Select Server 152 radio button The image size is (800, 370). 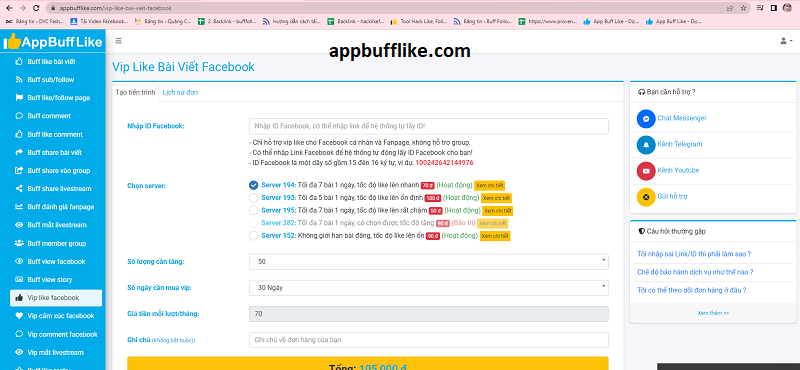coord(254,236)
